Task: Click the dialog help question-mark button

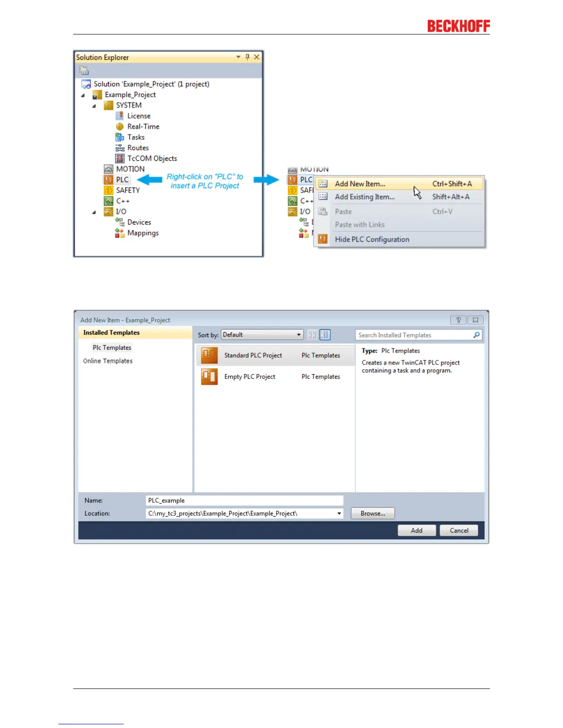Action: click(458, 320)
